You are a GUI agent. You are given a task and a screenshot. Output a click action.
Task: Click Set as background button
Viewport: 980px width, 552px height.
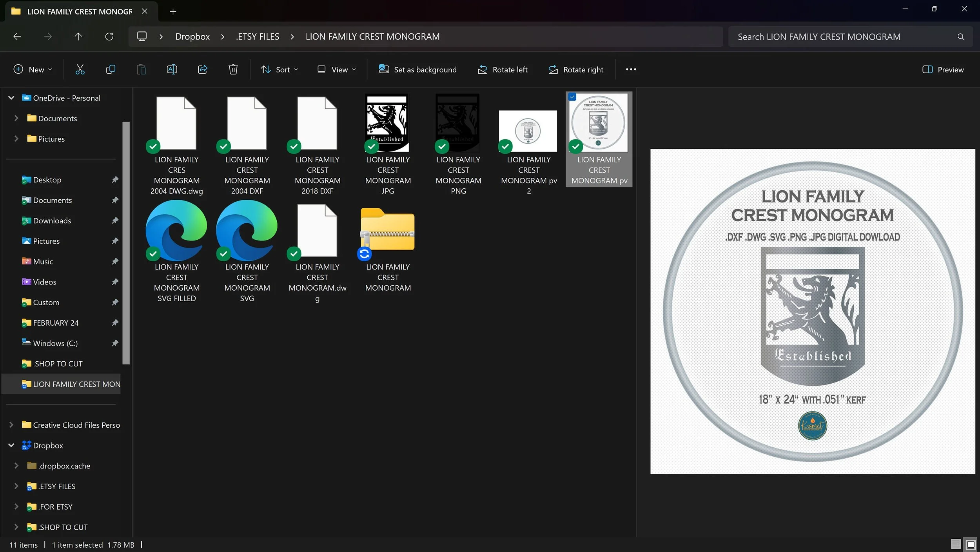click(x=417, y=69)
